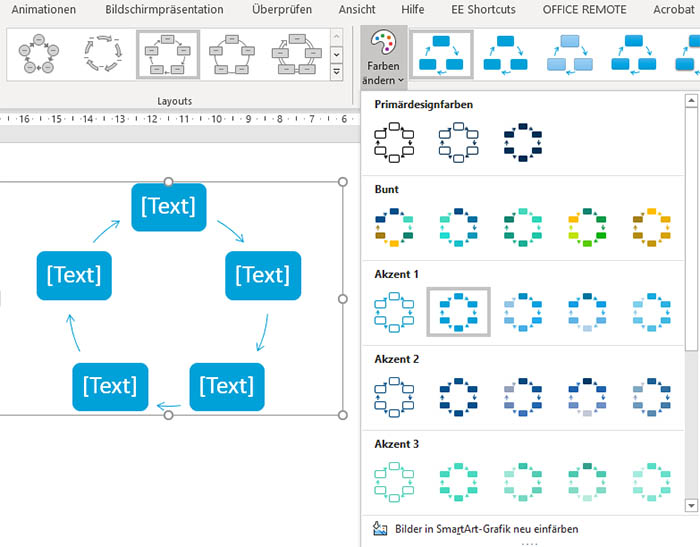
Task: Choose dark blue outline primary color
Action: (x=458, y=142)
